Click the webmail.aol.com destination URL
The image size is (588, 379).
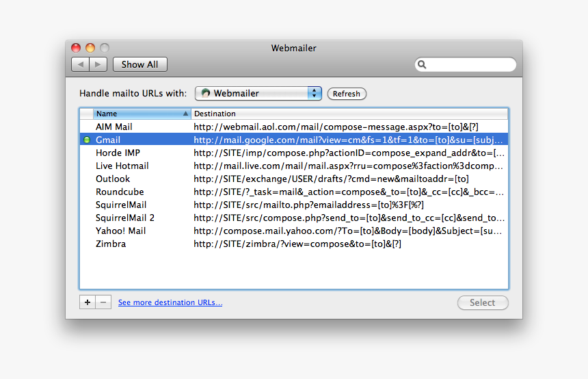[x=336, y=127]
